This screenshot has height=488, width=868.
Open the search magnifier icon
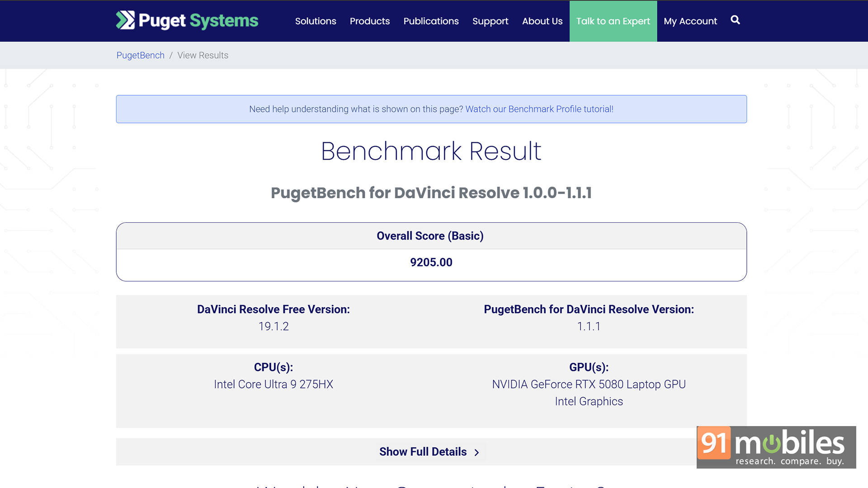pos(735,20)
